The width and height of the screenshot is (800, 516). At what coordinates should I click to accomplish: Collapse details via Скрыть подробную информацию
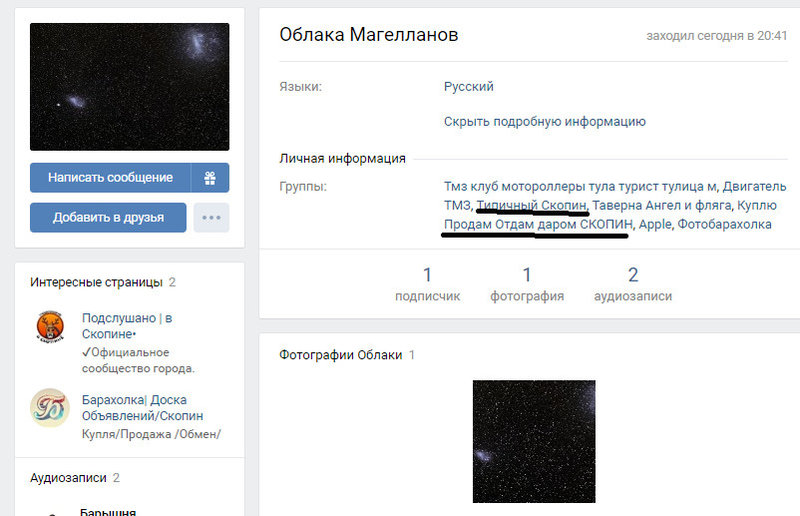pyautogui.click(x=544, y=122)
